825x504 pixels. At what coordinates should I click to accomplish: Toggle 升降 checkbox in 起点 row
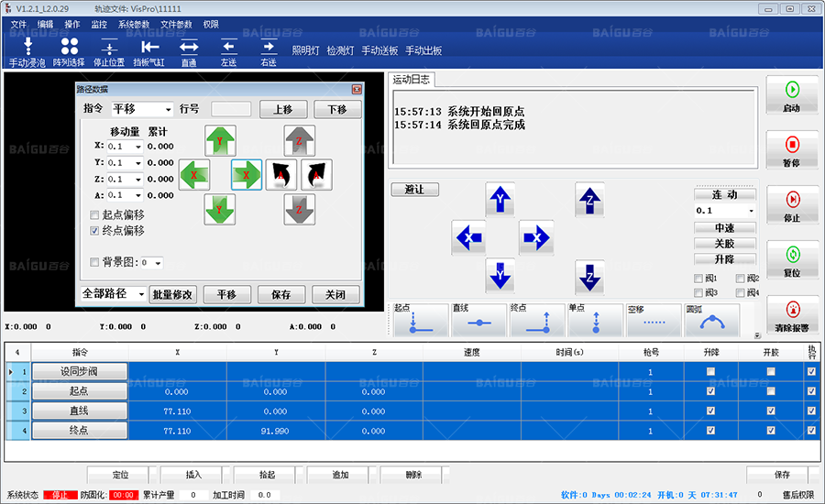pyautogui.click(x=710, y=391)
